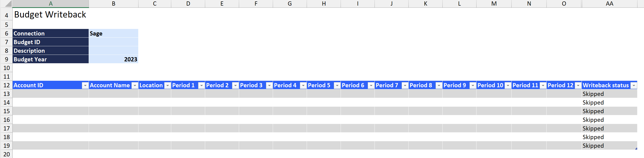The height and width of the screenshot is (158, 644).
Task: Select row 12 header
Action: click(x=7, y=85)
